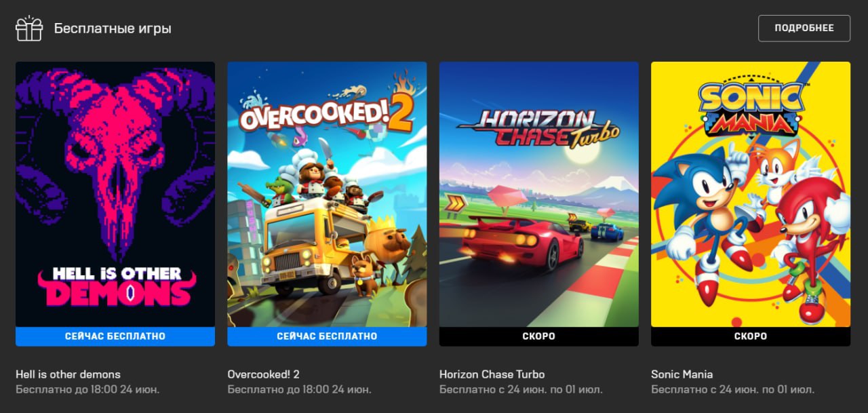The image size is (868, 413).
Task: Click СЕЙЧАС БЕСПЛАТНО banner under Overcooked! 2
Action: (327, 336)
